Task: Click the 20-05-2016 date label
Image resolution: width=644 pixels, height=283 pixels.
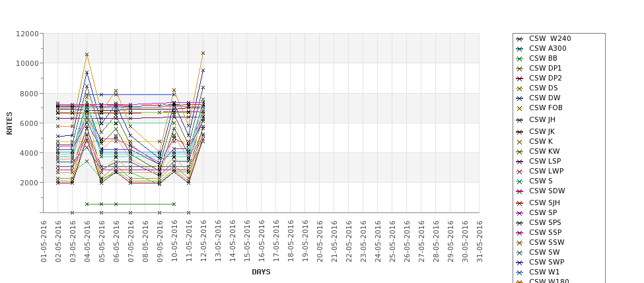Action: 320,241
